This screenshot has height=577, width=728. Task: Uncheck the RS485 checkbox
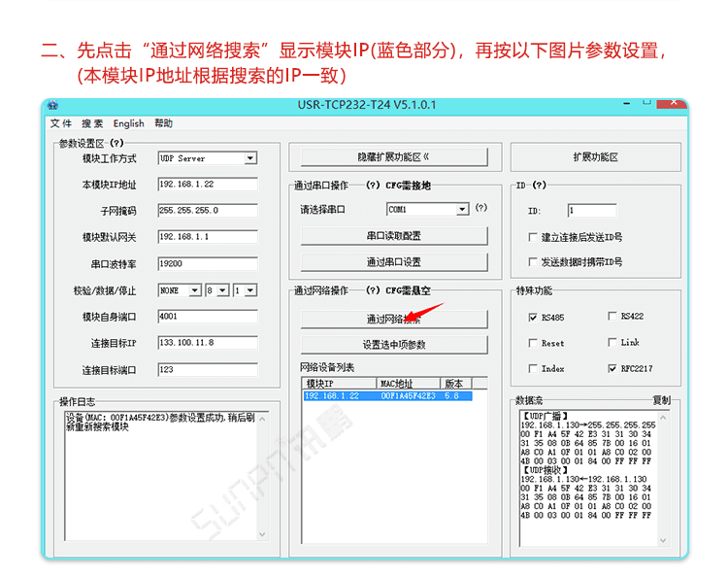point(533,318)
